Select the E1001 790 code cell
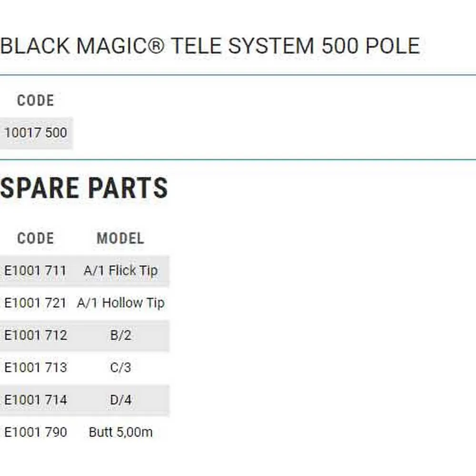476x476 pixels. click(36, 433)
